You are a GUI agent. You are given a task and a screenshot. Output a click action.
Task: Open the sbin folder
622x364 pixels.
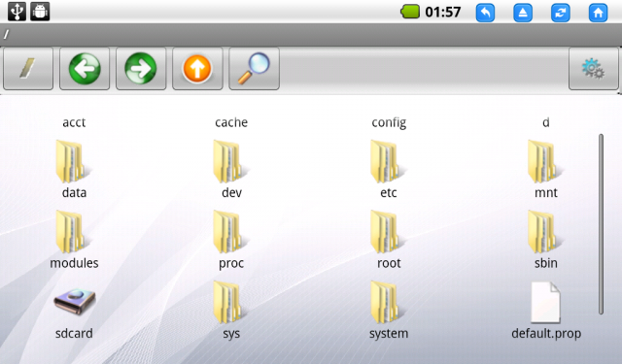(546, 240)
